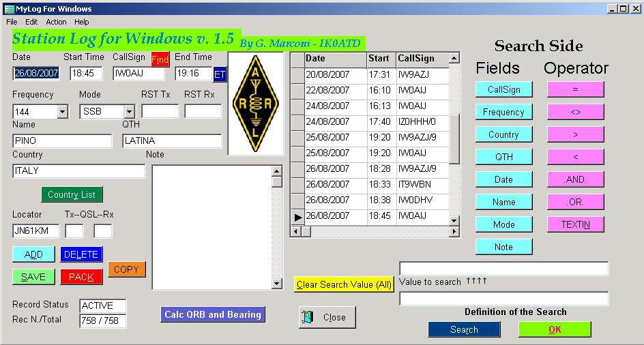Click the greater-than operator button

pyautogui.click(x=575, y=134)
